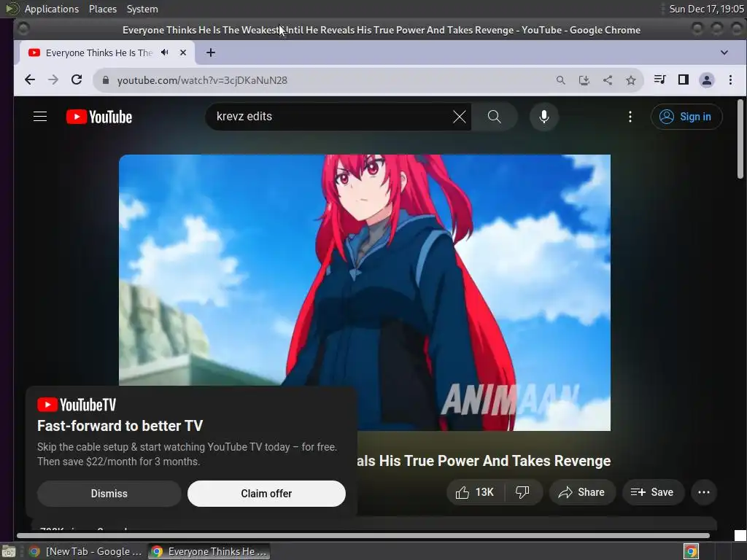The height and width of the screenshot is (560, 747).
Task: Click the date and time clock
Action: [x=706, y=9]
